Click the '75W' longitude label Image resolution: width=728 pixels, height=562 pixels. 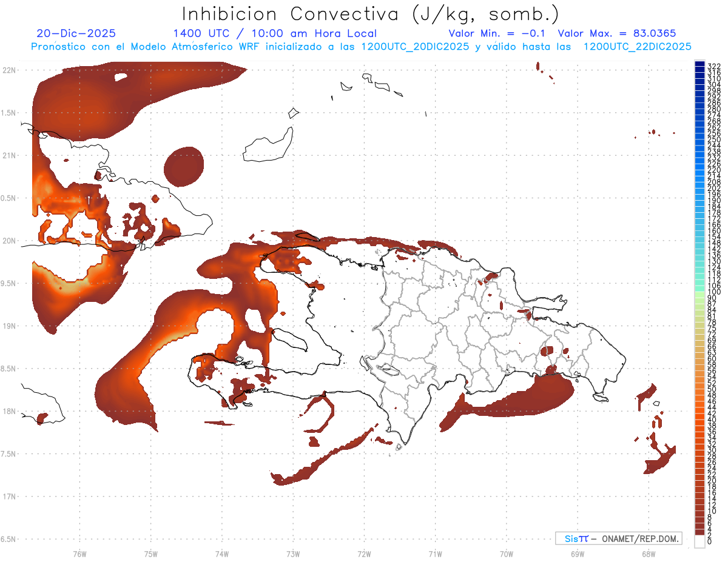coord(150,554)
